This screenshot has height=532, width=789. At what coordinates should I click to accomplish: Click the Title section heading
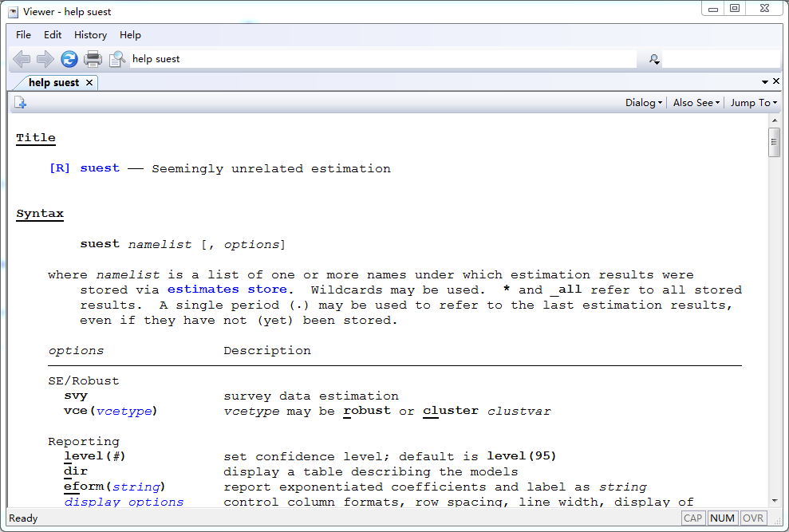tap(36, 138)
